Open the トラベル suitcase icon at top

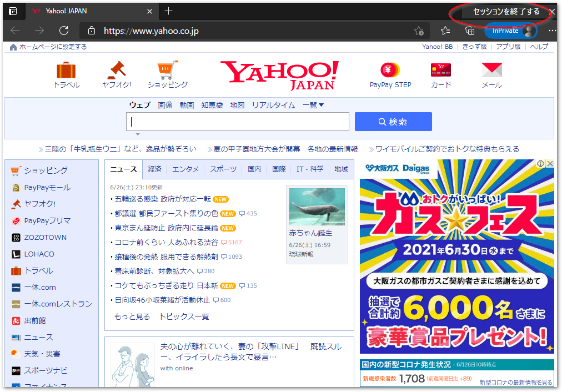[66, 70]
